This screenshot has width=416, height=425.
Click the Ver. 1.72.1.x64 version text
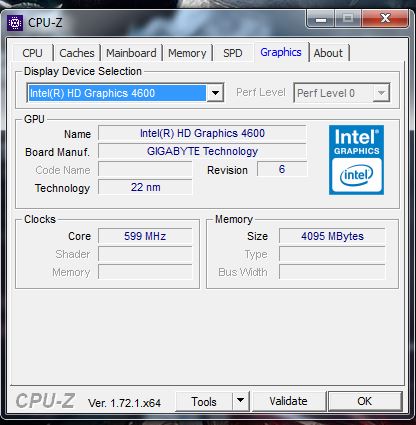pos(124,403)
